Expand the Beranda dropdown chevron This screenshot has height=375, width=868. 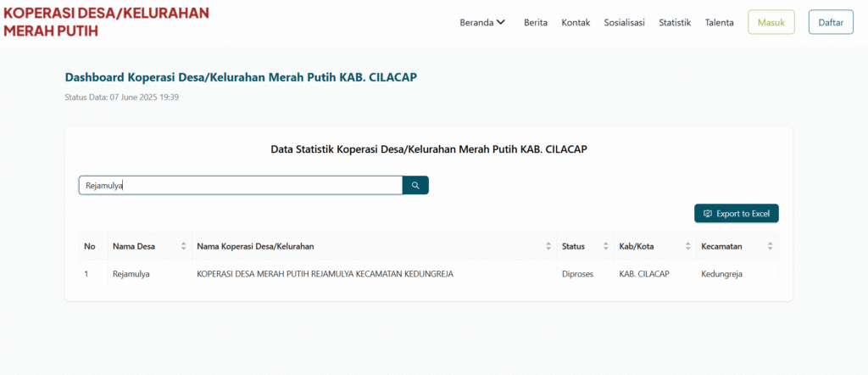click(500, 23)
